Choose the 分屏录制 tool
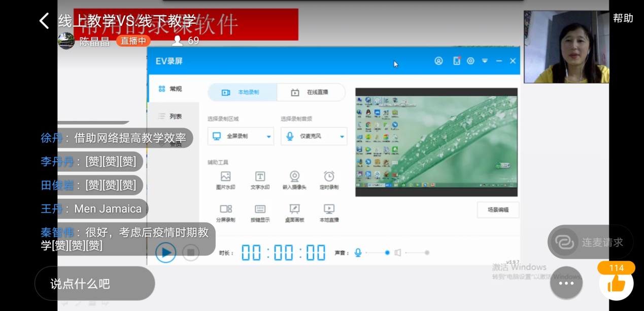This screenshot has height=311, width=644. pyautogui.click(x=226, y=213)
